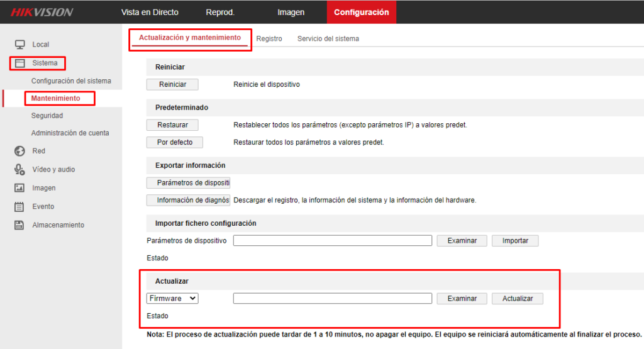Click the Actualizar section heading

[x=172, y=281]
